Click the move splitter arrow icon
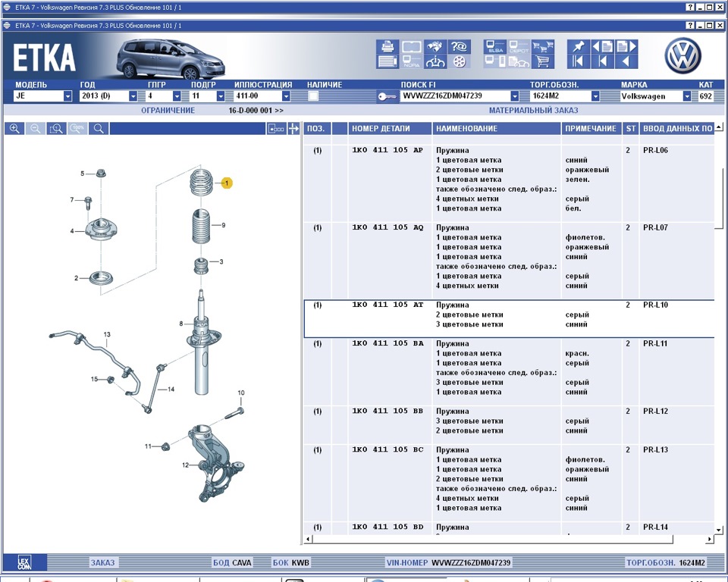 (293, 129)
